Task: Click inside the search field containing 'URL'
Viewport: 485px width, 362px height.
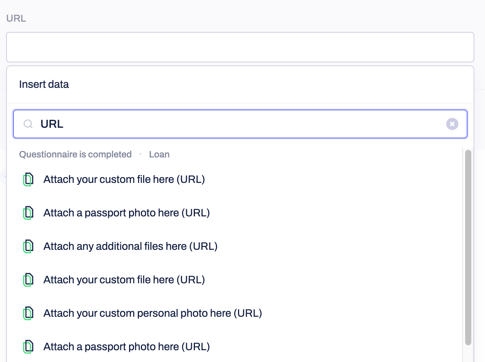Action: tap(240, 124)
